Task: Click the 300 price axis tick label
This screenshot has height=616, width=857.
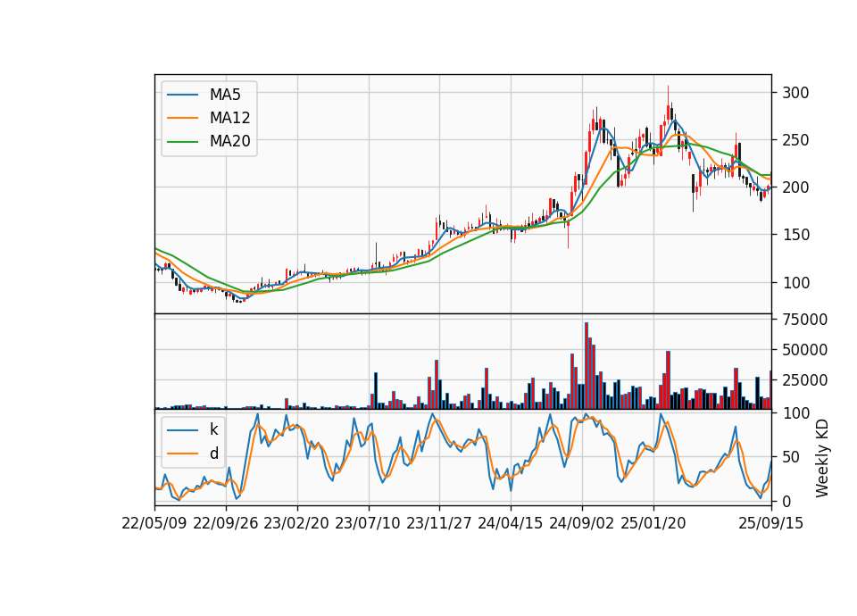Action: coord(795,92)
